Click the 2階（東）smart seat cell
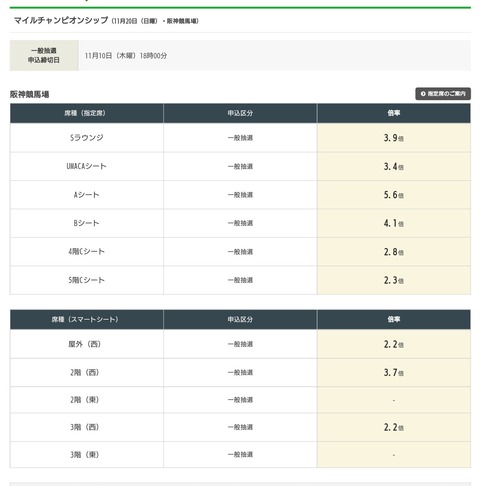 point(87,400)
